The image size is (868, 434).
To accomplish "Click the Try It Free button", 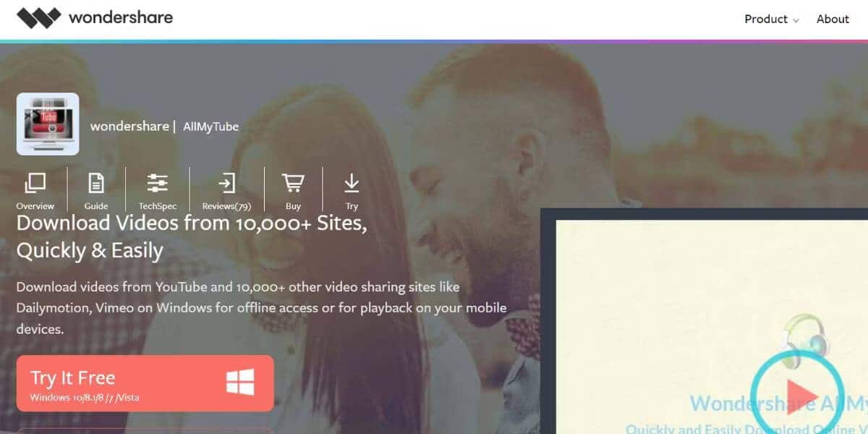I will point(145,383).
